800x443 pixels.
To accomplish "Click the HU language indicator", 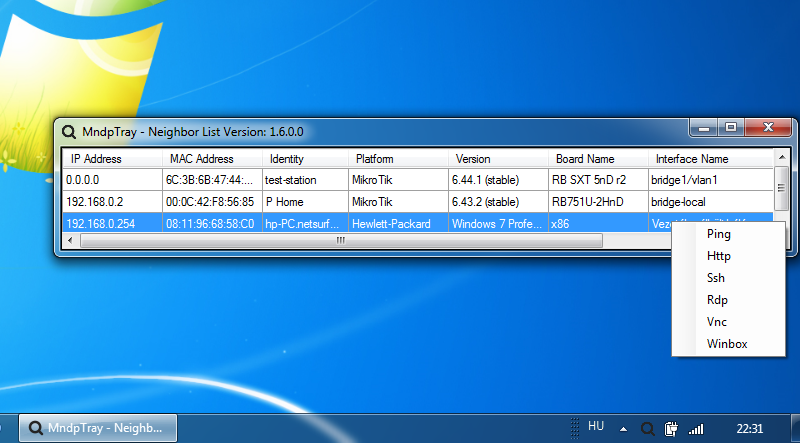I will (595, 426).
